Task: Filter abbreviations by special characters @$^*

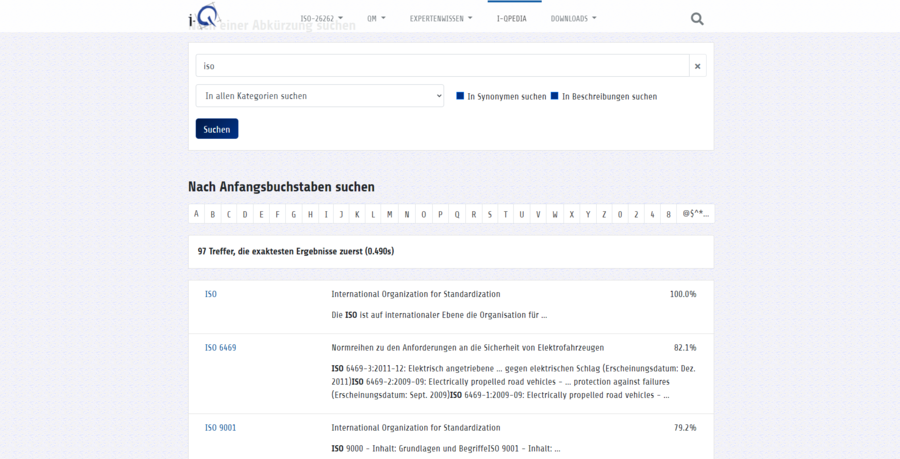Action: (x=695, y=214)
